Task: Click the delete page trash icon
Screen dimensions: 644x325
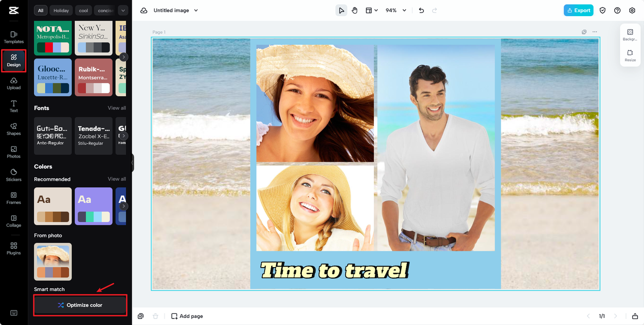Action: pos(155,316)
